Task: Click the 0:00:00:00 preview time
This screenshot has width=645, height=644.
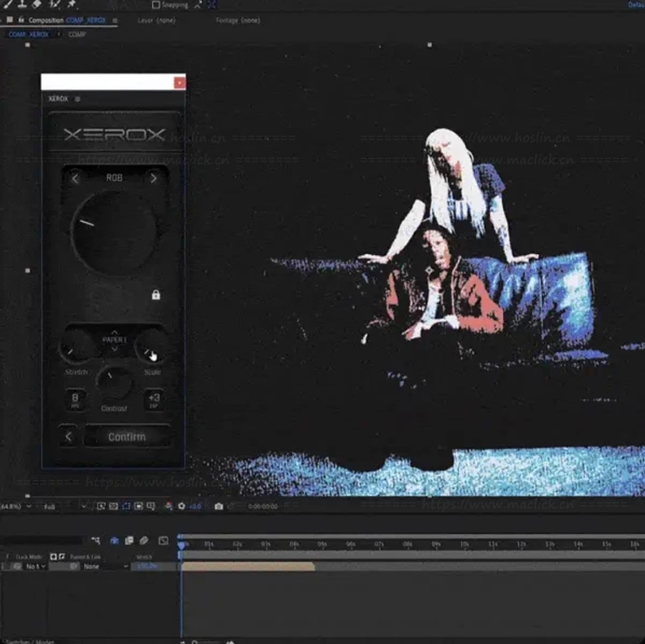Action: (x=263, y=506)
